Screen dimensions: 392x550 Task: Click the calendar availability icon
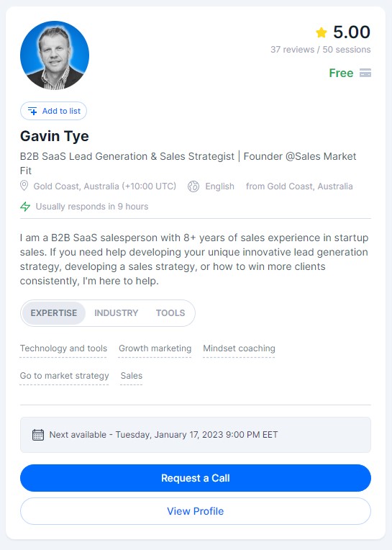38,435
